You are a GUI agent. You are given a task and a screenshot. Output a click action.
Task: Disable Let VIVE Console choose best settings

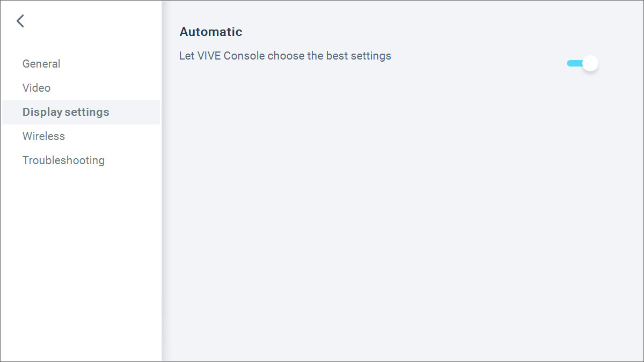pyautogui.click(x=582, y=63)
